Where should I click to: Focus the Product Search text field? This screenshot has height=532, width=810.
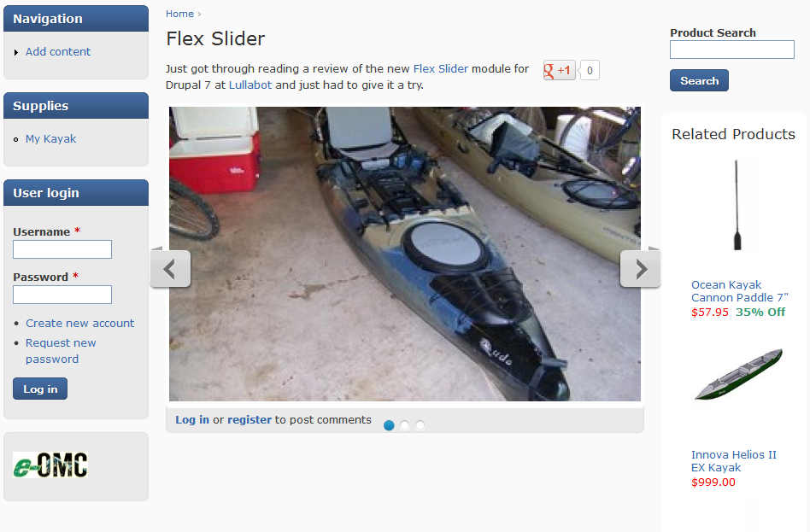coord(732,50)
